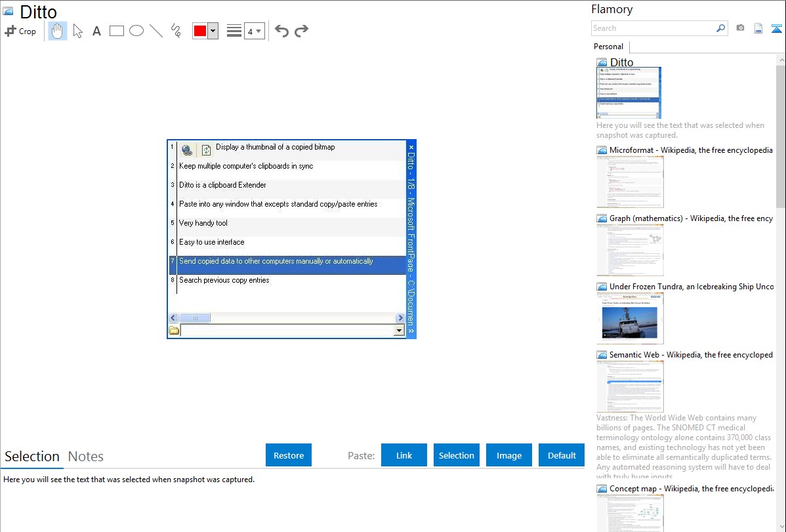Click the icon beside Concept map title
Screen dimensions: 786x532
[x=602, y=488]
